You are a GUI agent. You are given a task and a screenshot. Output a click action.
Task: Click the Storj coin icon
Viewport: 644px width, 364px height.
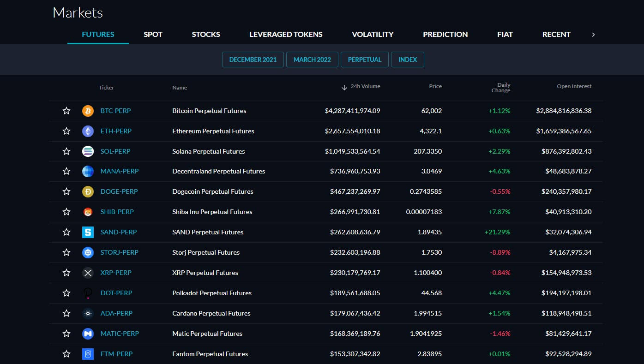(88, 252)
